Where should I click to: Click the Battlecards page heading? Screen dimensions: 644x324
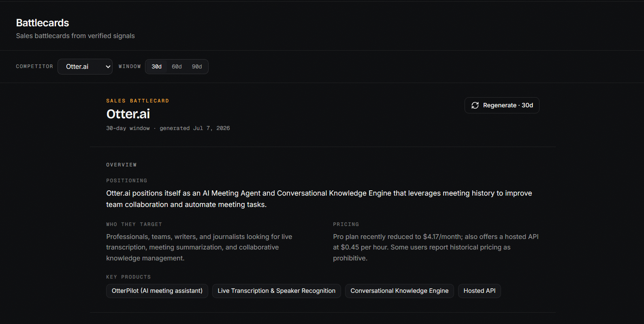pyautogui.click(x=43, y=23)
